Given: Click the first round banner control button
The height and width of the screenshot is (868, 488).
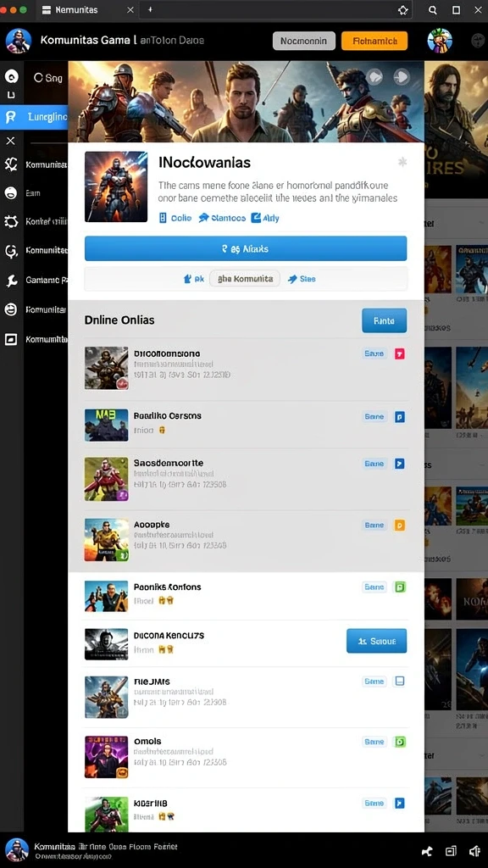Looking at the screenshot, I should [x=374, y=77].
